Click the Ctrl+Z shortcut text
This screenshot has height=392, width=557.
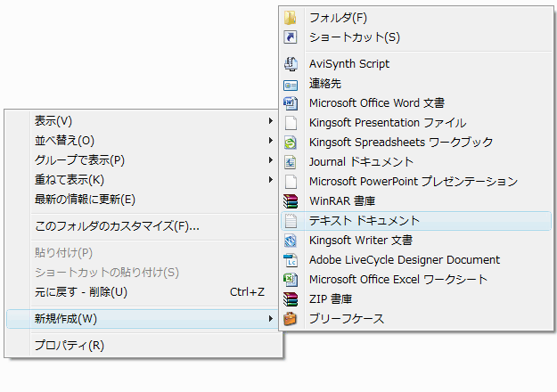(247, 292)
